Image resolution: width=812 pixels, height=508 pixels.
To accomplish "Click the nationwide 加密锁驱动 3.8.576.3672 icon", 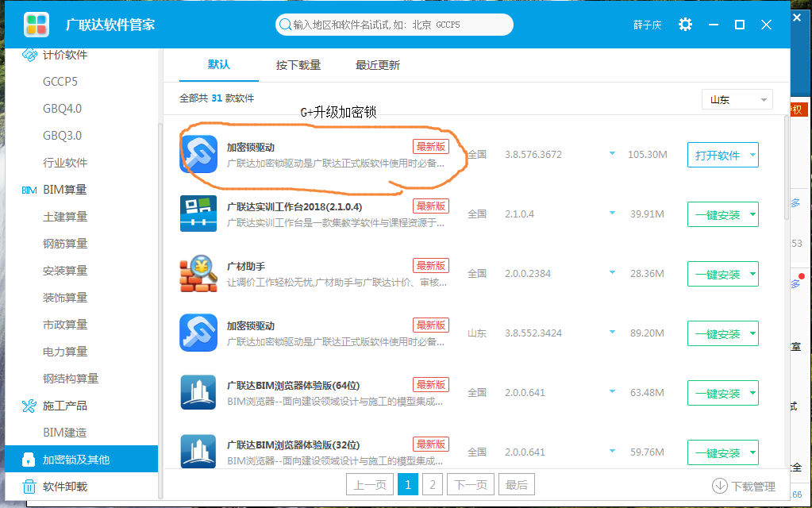I will [198, 154].
